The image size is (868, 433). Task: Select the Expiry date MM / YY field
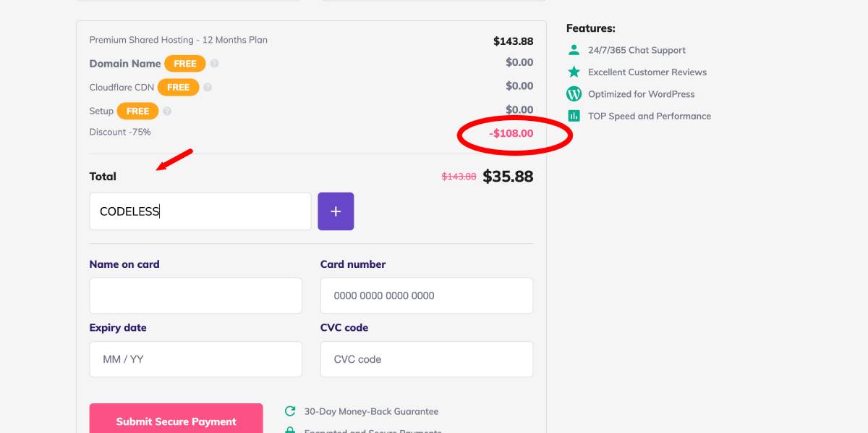click(196, 359)
